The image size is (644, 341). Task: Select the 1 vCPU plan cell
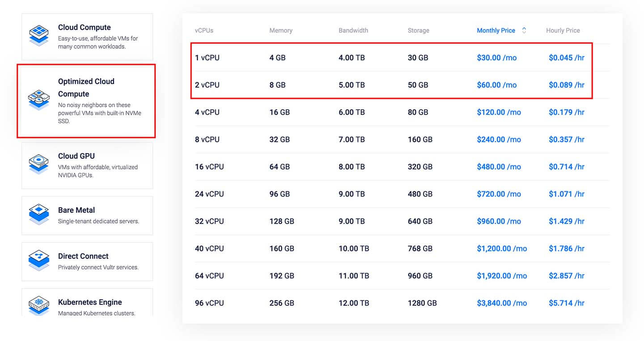[x=207, y=58]
